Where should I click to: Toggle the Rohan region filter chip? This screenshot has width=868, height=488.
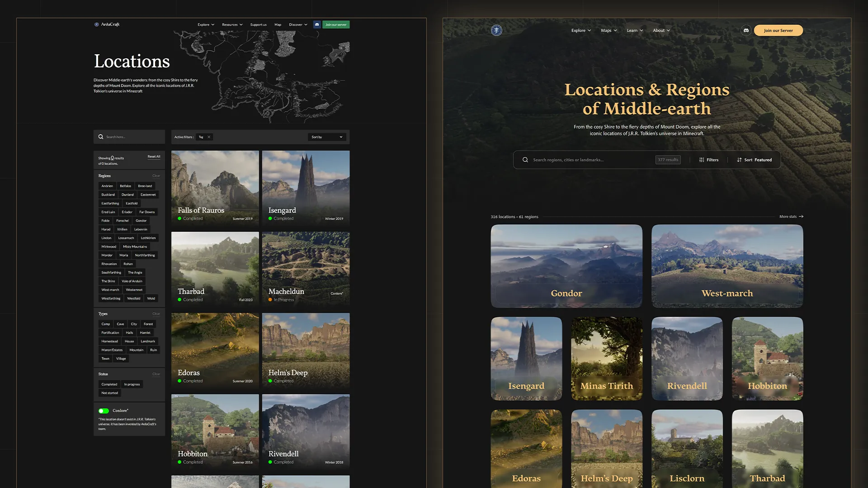click(x=128, y=264)
